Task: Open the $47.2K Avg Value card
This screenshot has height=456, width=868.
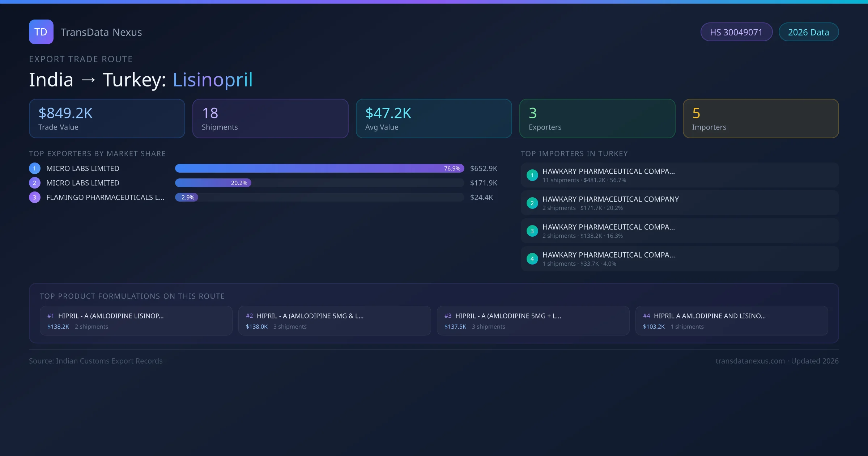Action: point(434,119)
